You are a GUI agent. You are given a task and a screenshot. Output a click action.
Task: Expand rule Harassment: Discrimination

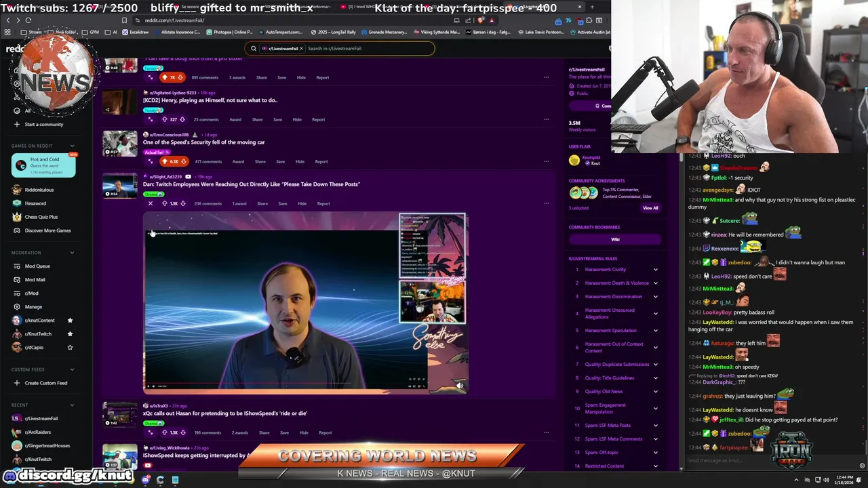[x=655, y=297]
